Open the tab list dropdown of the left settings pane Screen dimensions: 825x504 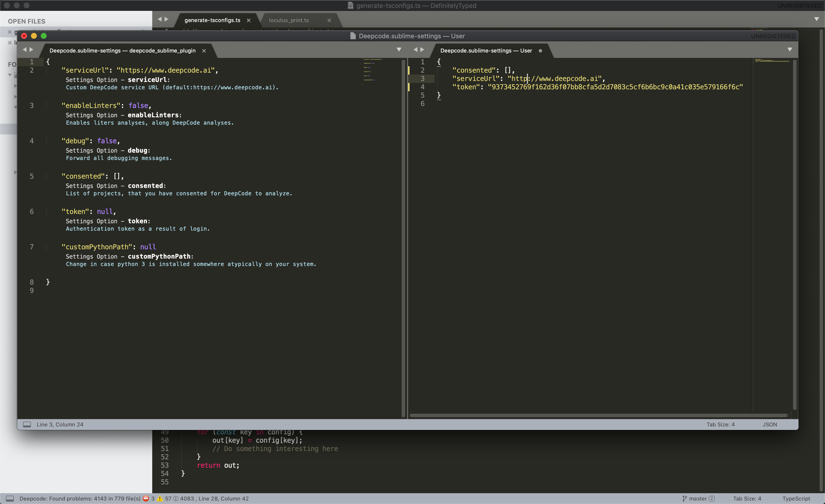[x=399, y=50]
